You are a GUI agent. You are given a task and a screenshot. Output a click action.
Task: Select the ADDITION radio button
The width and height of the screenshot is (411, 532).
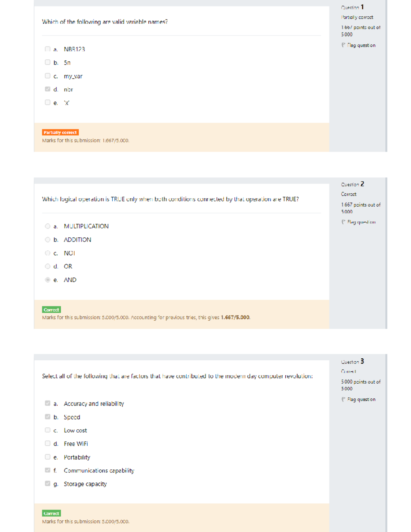tap(48, 239)
